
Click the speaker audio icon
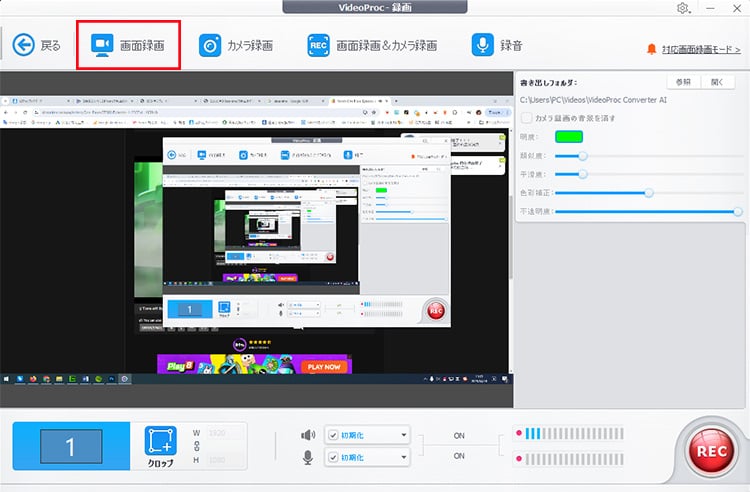pyautogui.click(x=308, y=434)
